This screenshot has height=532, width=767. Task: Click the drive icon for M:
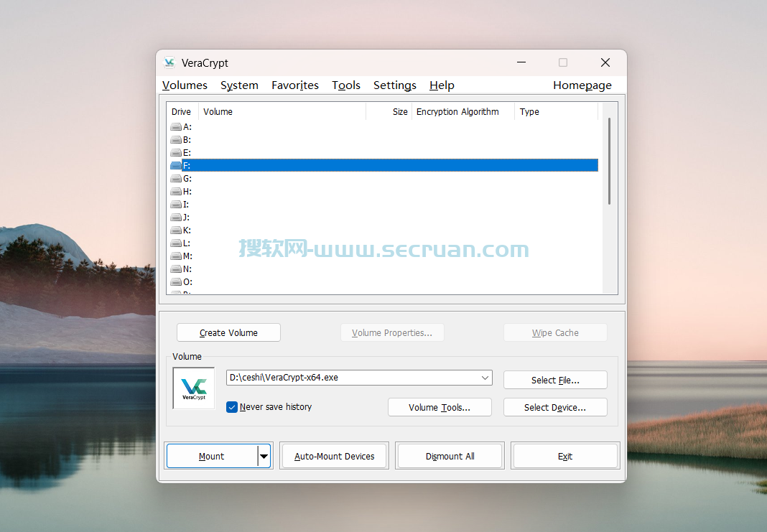[176, 256]
